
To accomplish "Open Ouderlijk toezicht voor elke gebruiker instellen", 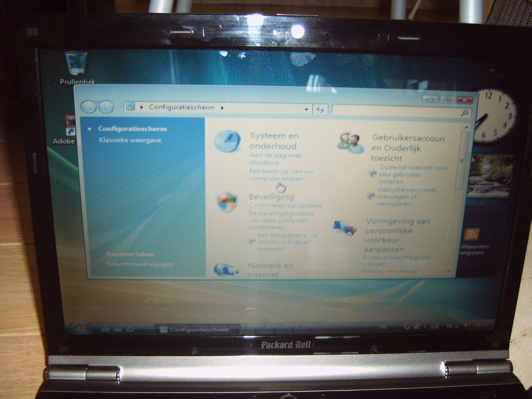I will click(x=413, y=175).
